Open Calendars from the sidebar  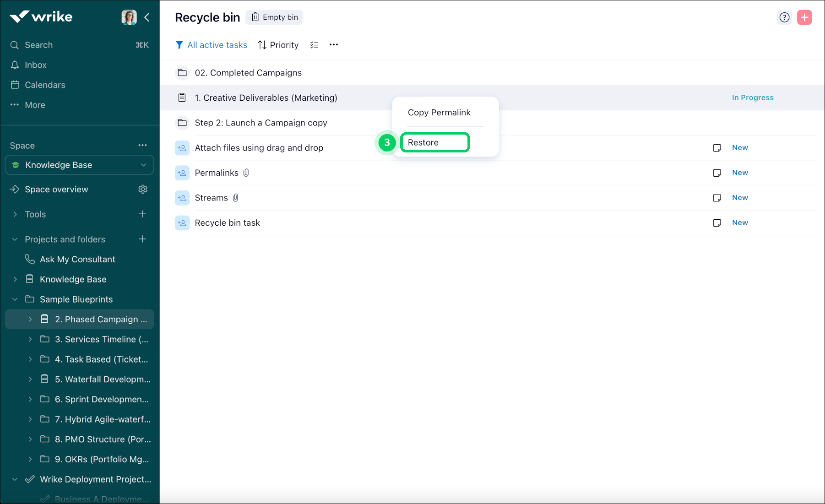click(x=44, y=85)
